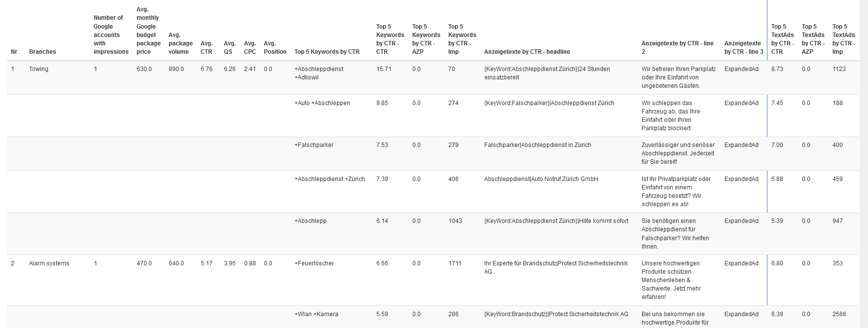Click 'Avg. monthly Google budget package price' header
The image size is (868, 328).
click(x=148, y=31)
